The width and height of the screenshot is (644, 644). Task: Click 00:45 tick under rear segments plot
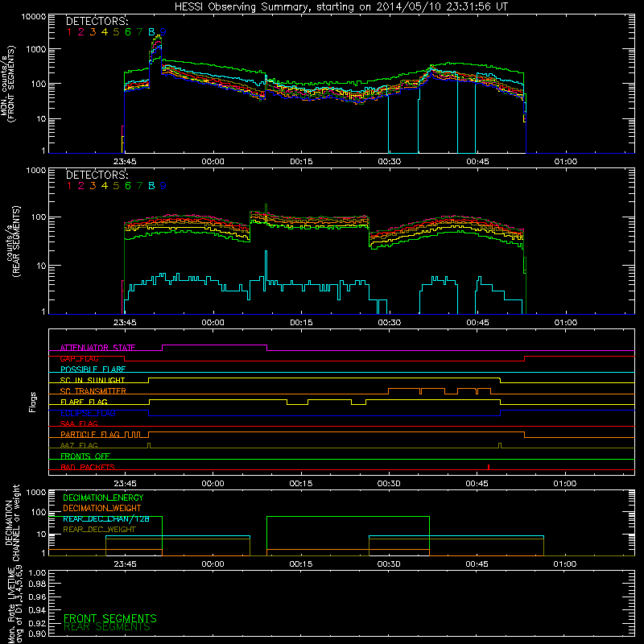click(477, 323)
